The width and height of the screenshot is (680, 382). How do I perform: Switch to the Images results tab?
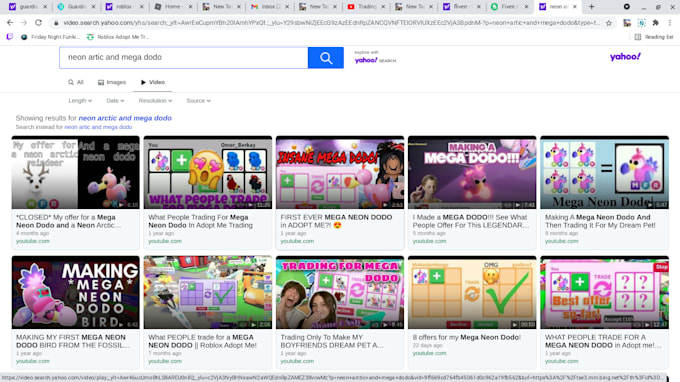112,82
